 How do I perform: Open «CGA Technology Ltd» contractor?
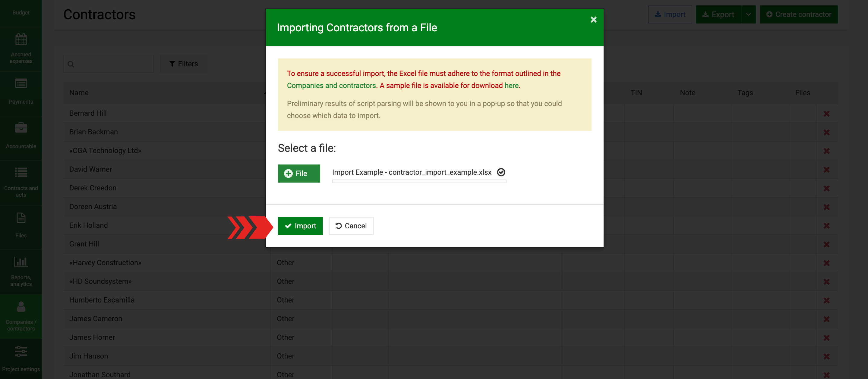tap(105, 151)
